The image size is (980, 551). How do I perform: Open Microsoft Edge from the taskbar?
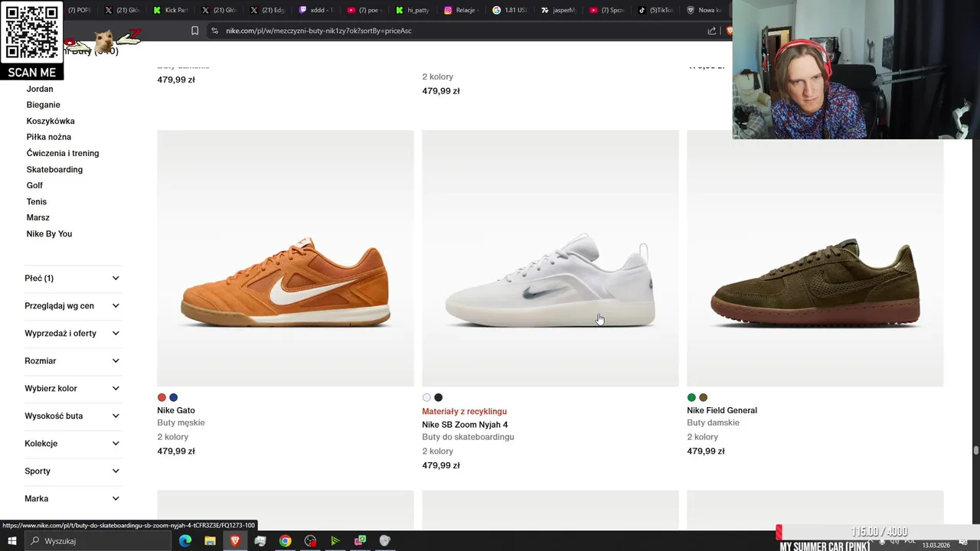[x=185, y=541]
